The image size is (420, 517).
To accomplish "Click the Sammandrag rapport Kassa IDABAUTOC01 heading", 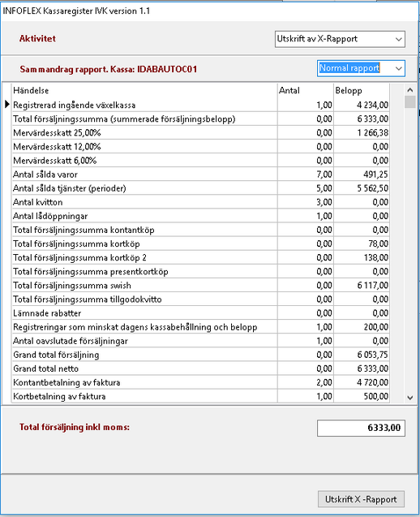I will pos(109,69).
